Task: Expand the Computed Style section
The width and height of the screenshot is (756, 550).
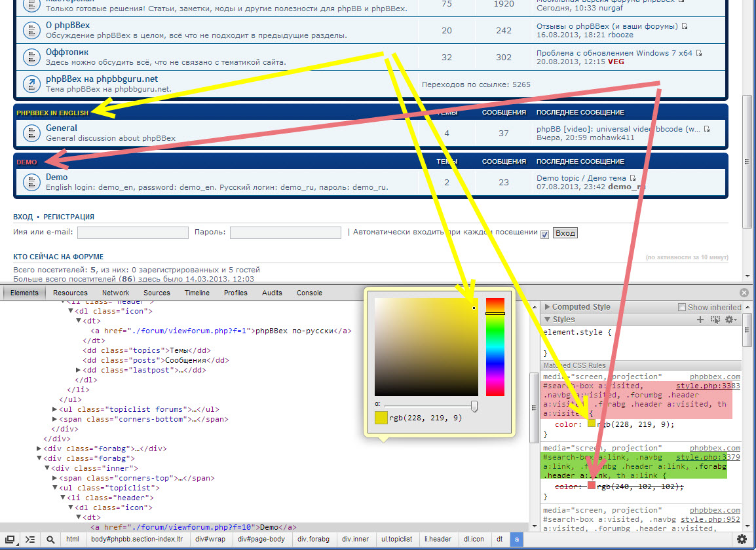Action: (x=548, y=307)
